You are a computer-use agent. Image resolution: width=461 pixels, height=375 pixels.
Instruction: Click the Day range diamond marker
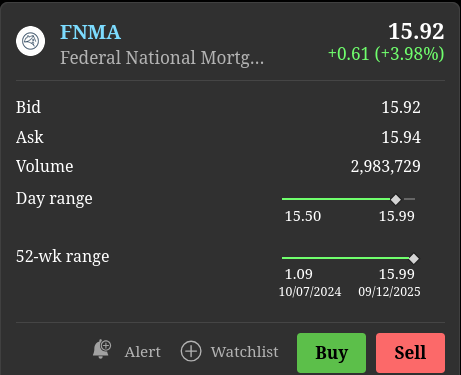(396, 199)
